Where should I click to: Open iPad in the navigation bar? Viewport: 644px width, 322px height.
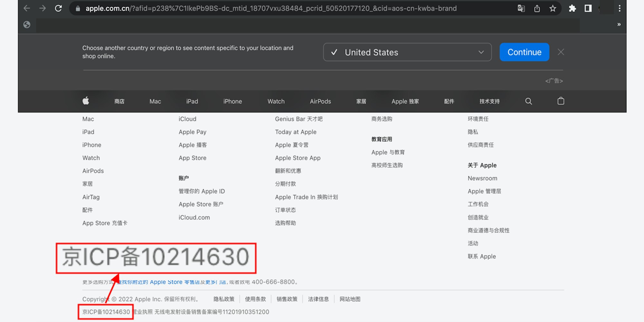192,101
